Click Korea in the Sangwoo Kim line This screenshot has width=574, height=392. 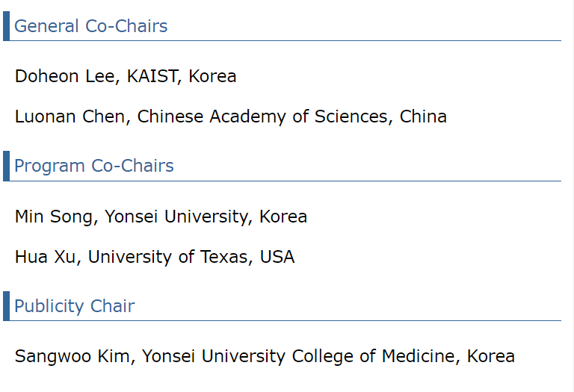tap(490, 356)
